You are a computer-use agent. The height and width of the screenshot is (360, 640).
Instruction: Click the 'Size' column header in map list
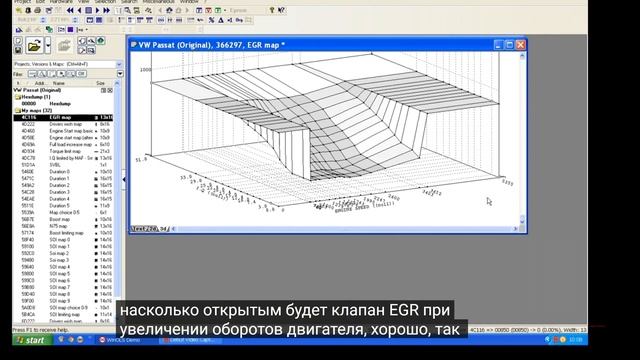point(100,83)
